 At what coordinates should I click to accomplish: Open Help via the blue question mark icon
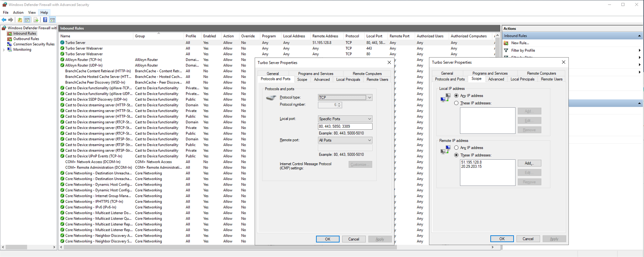coord(45,20)
